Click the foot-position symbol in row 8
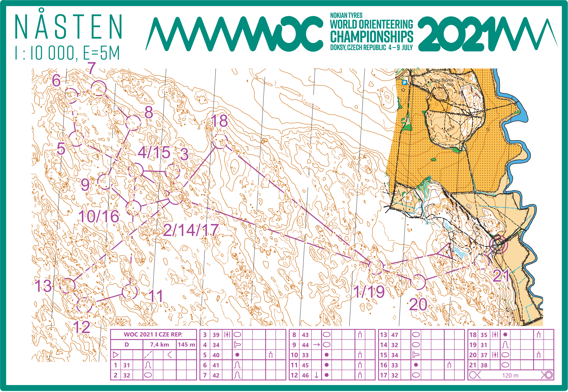The width and height of the screenshot is (568, 392). pos(360,335)
